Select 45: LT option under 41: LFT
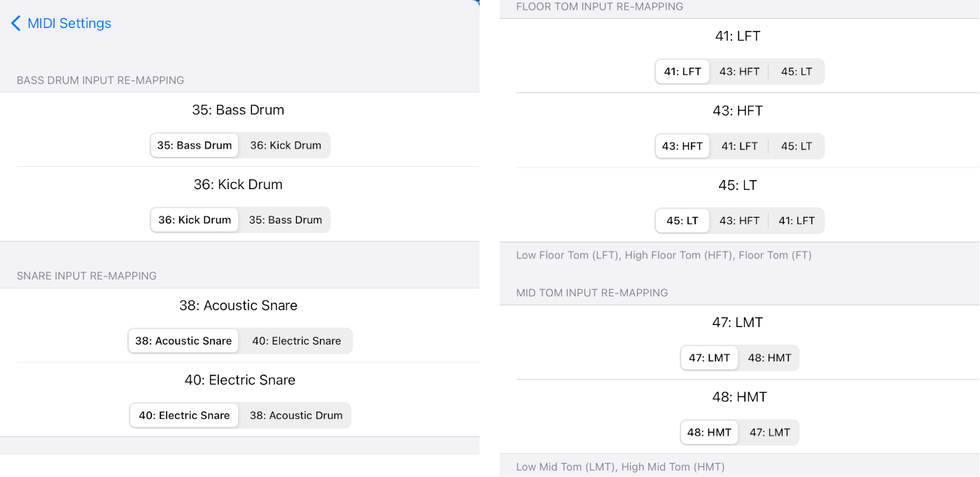The width and height of the screenshot is (980, 477). coord(797,71)
